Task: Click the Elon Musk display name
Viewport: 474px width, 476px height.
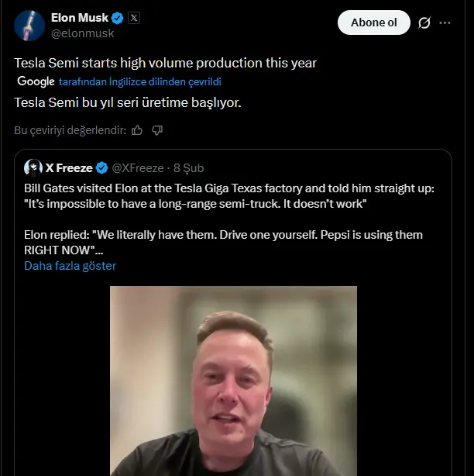Action: [x=80, y=18]
